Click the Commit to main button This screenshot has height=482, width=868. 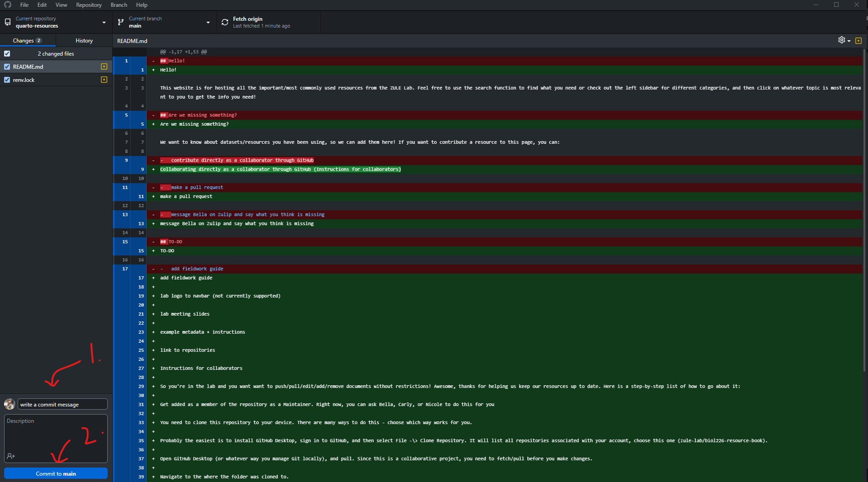(56, 473)
